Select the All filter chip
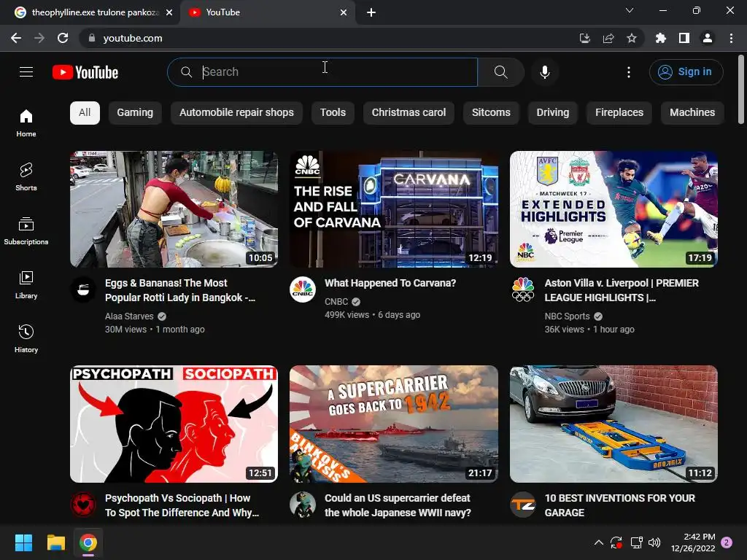 pyautogui.click(x=85, y=112)
